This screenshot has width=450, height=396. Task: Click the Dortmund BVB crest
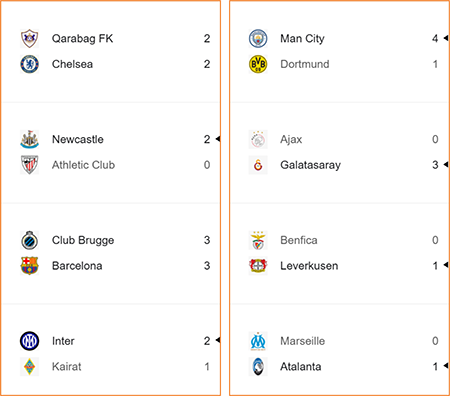pyautogui.click(x=258, y=64)
